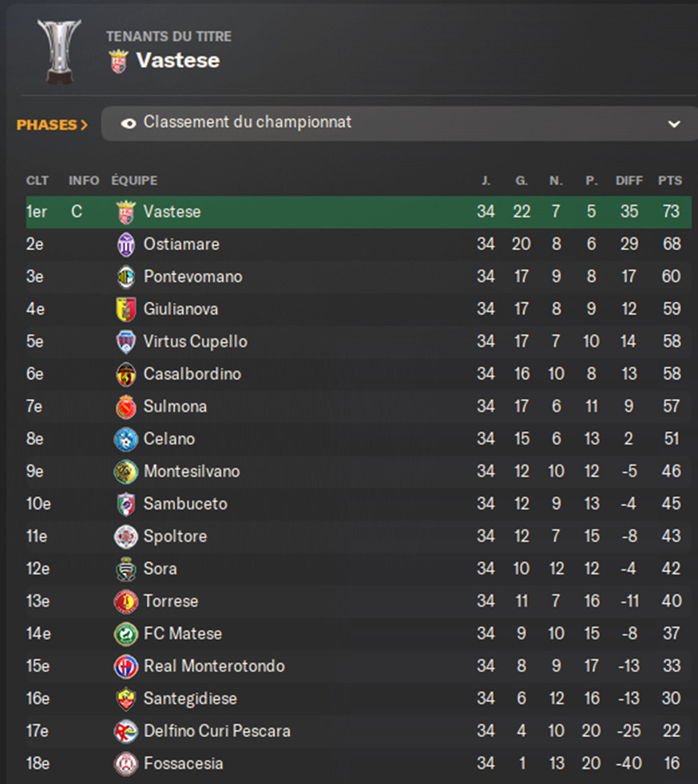
Task: Click the Vastese title holder name
Action: [177, 61]
